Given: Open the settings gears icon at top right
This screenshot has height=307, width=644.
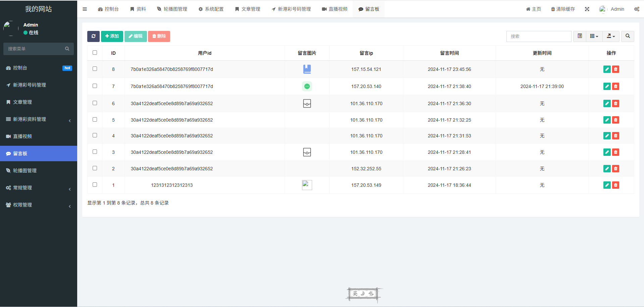Looking at the screenshot, I should [x=637, y=9].
